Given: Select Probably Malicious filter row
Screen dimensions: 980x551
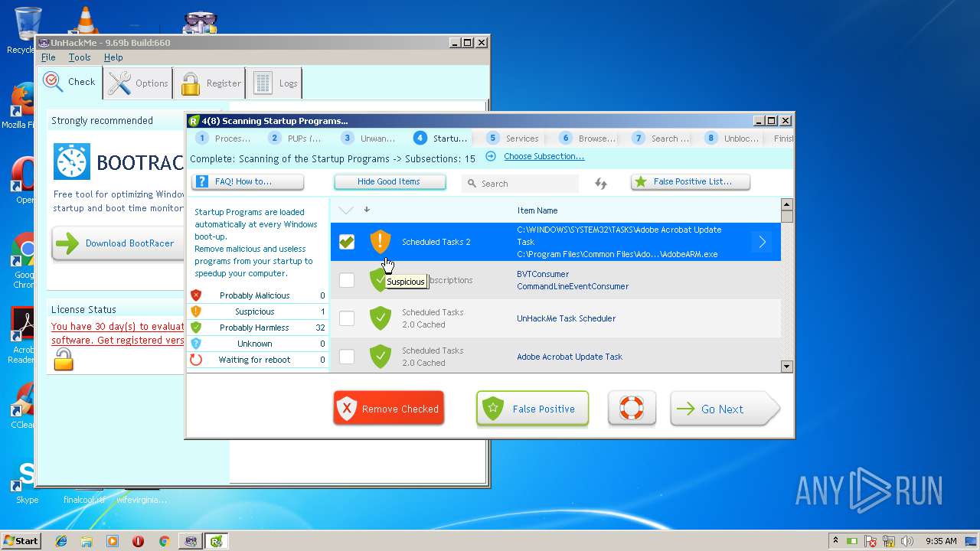Looking at the screenshot, I should 259,295.
